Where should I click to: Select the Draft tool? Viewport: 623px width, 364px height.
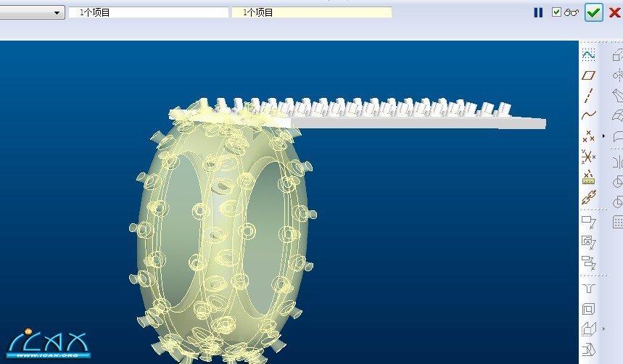click(588, 349)
